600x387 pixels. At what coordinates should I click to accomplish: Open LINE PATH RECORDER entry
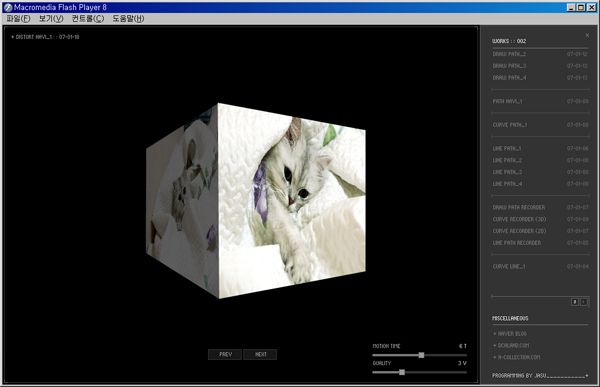(x=540, y=243)
